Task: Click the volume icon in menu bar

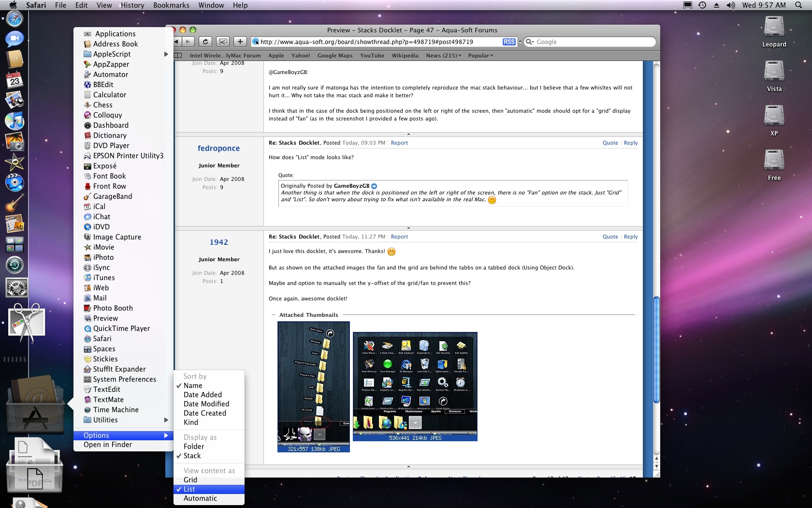Action: 731,5
